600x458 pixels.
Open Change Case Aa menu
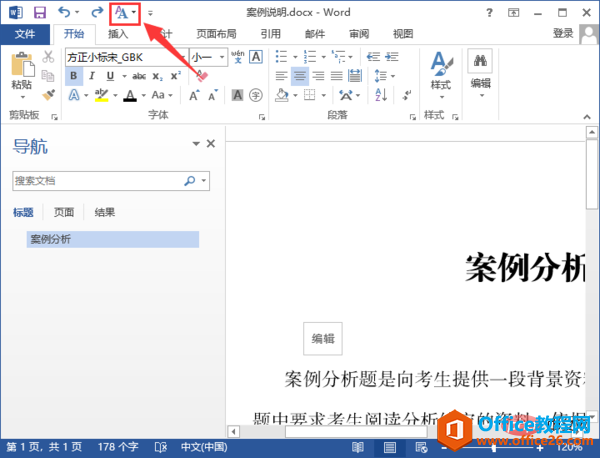coord(162,95)
